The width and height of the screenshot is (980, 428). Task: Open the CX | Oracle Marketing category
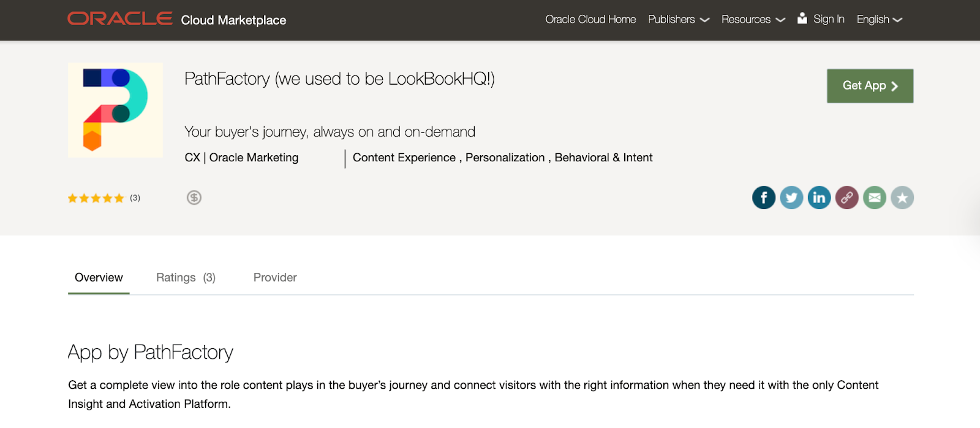click(x=241, y=158)
